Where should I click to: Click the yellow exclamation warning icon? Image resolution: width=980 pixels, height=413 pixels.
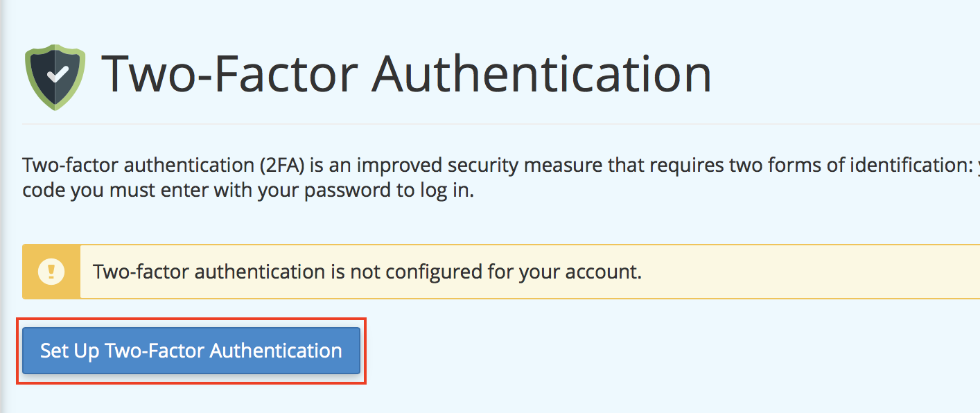click(51, 271)
